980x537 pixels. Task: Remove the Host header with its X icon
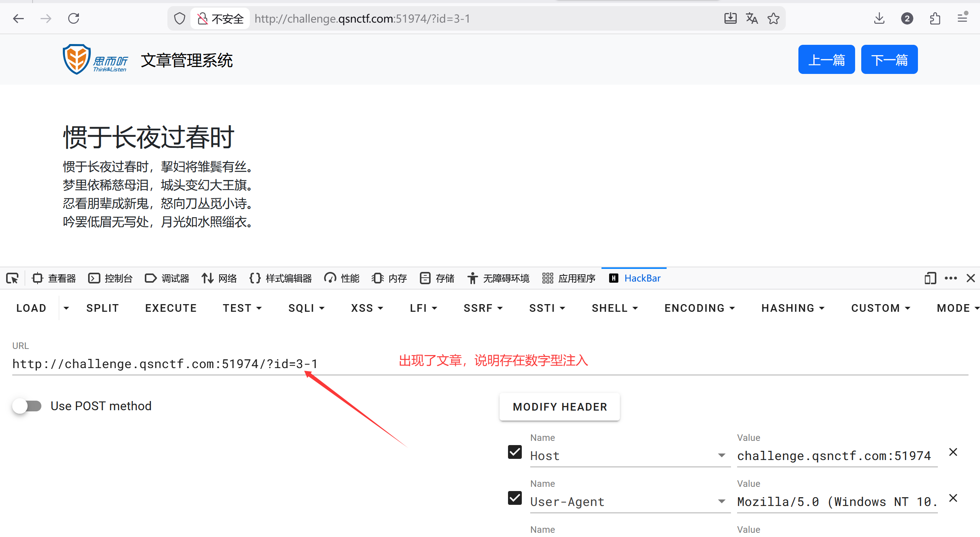tap(953, 452)
